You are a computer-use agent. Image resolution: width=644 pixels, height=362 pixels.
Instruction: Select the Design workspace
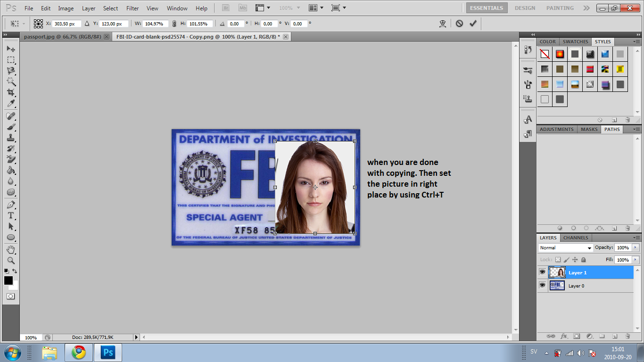coord(525,8)
